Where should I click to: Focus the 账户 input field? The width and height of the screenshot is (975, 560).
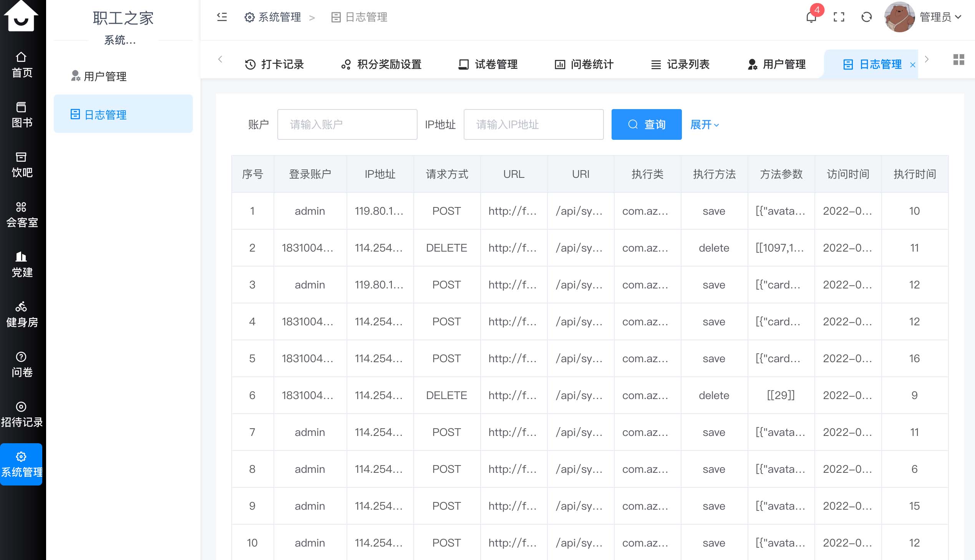click(347, 124)
